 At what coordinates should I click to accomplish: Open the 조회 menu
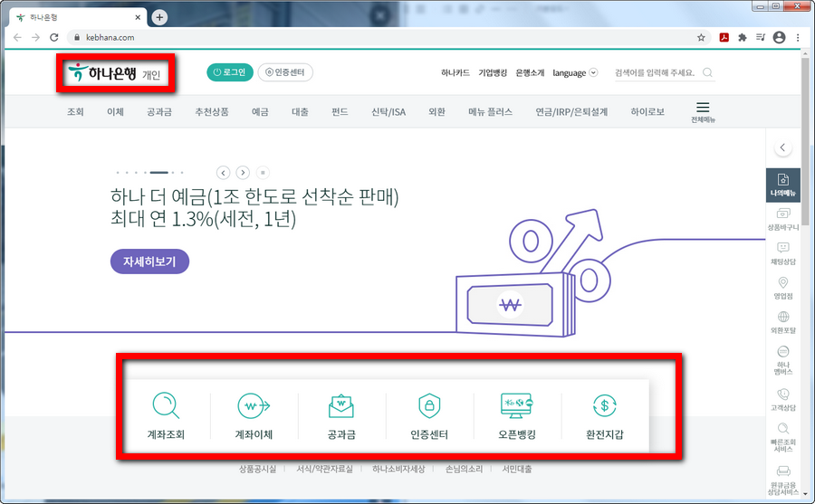pyautogui.click(x=75, y=111)
